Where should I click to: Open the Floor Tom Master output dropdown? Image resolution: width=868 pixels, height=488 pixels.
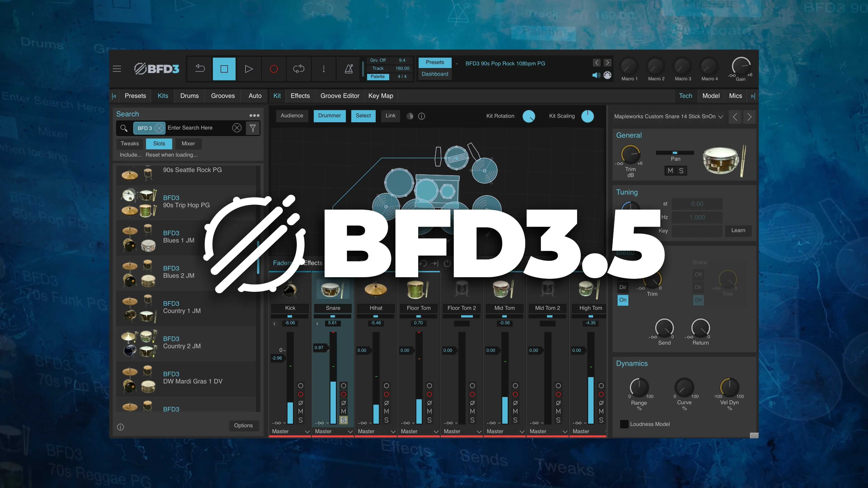[x=419, y=432]
